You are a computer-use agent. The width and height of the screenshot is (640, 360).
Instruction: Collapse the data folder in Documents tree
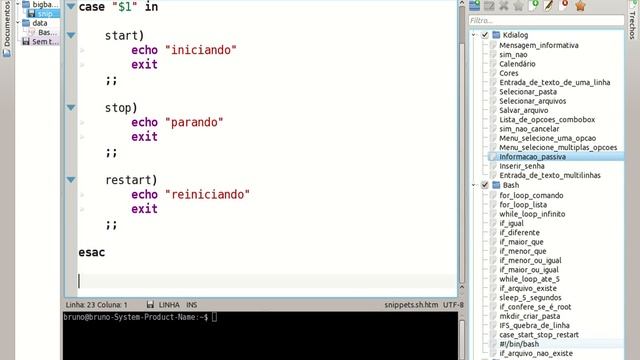(x=18, y=23)
